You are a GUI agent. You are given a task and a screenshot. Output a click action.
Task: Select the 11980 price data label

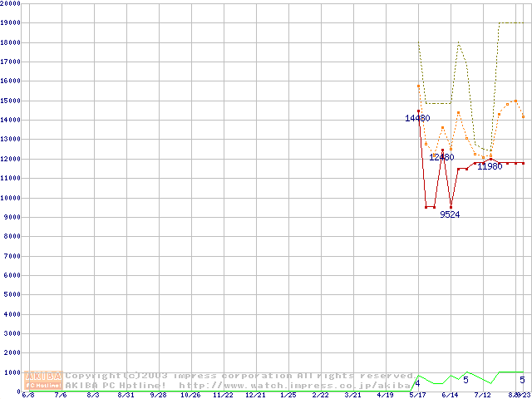pos(490,166)
